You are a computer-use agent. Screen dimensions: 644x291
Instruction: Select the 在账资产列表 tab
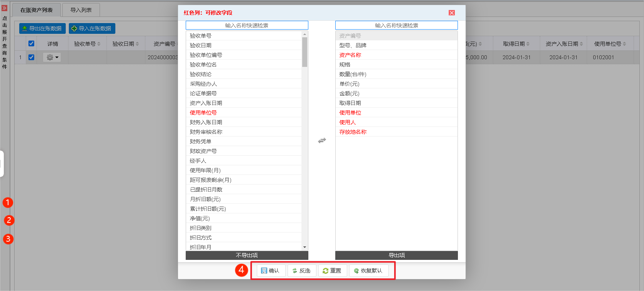[x=37, y=10]
